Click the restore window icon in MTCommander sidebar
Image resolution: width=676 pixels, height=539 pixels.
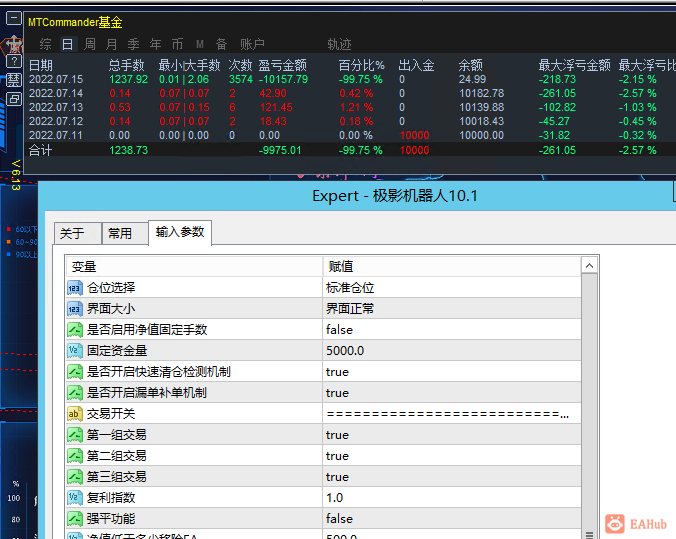pyautogui.click(x=14, y=100)
